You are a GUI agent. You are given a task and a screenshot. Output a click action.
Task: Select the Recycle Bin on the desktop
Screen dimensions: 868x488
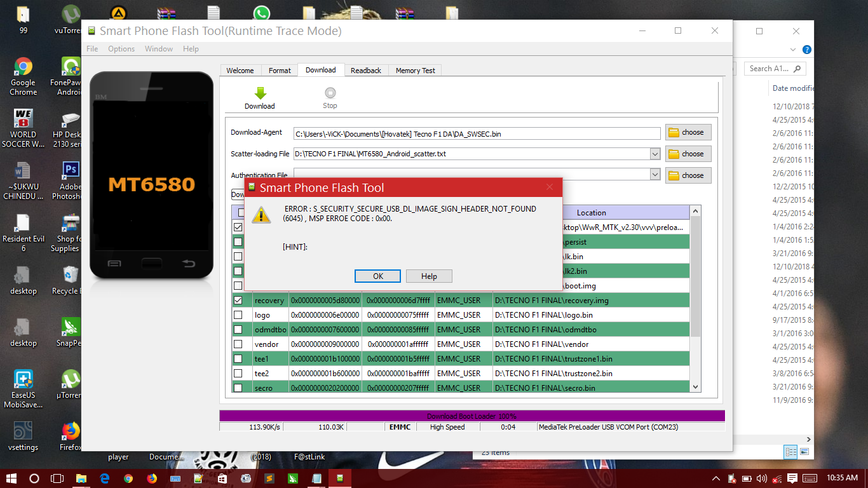click(x=67, y=281)
